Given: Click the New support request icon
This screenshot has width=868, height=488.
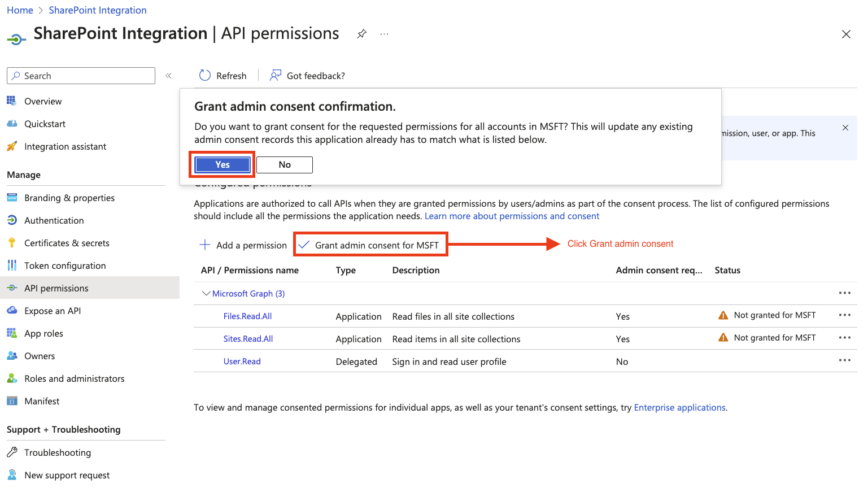Looking at the screenshot, I should click(12, 475).
